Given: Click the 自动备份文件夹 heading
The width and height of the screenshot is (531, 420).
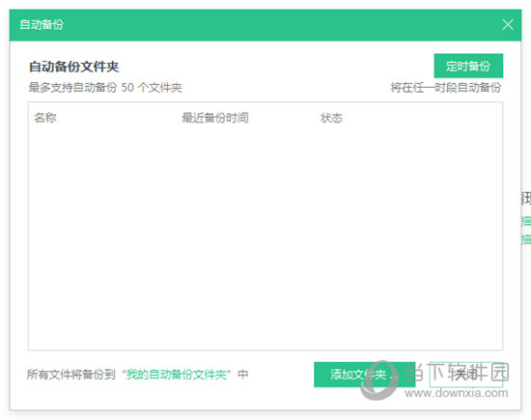Looking at the screenshot, I should tap(73, 67).
